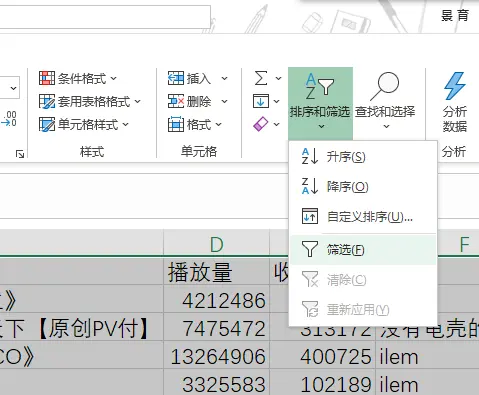Click the Clear eraser icon
This screenshot has height=395, width=479.
point(261,124)
